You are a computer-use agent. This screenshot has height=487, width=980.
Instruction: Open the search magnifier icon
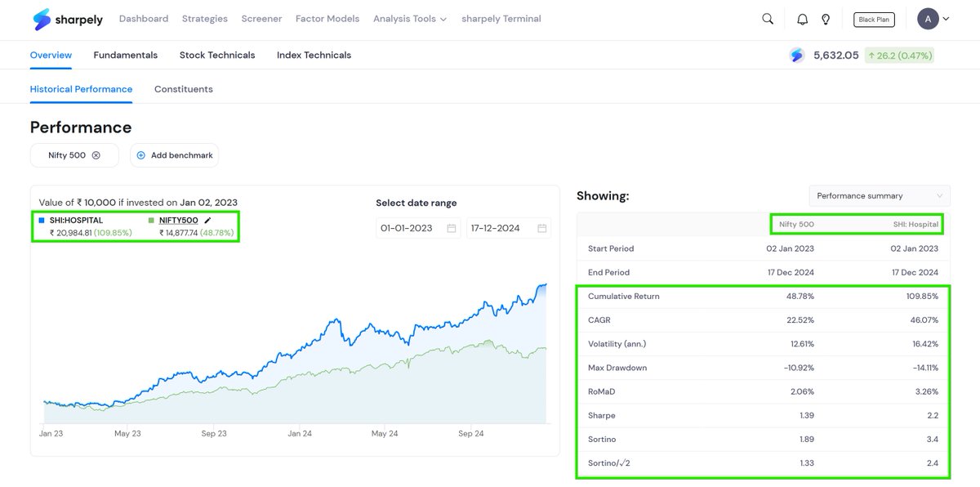pos(768,19)
